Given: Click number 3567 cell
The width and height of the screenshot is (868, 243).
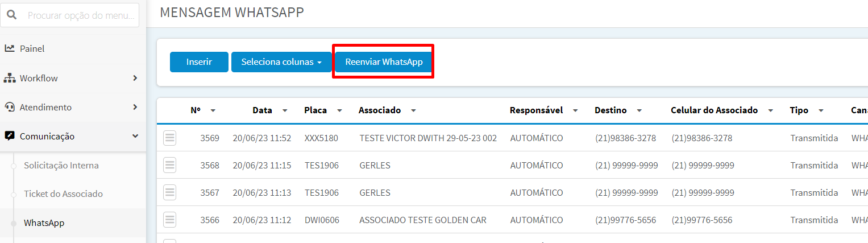Looking at the screenshot, I should point(210,192).
